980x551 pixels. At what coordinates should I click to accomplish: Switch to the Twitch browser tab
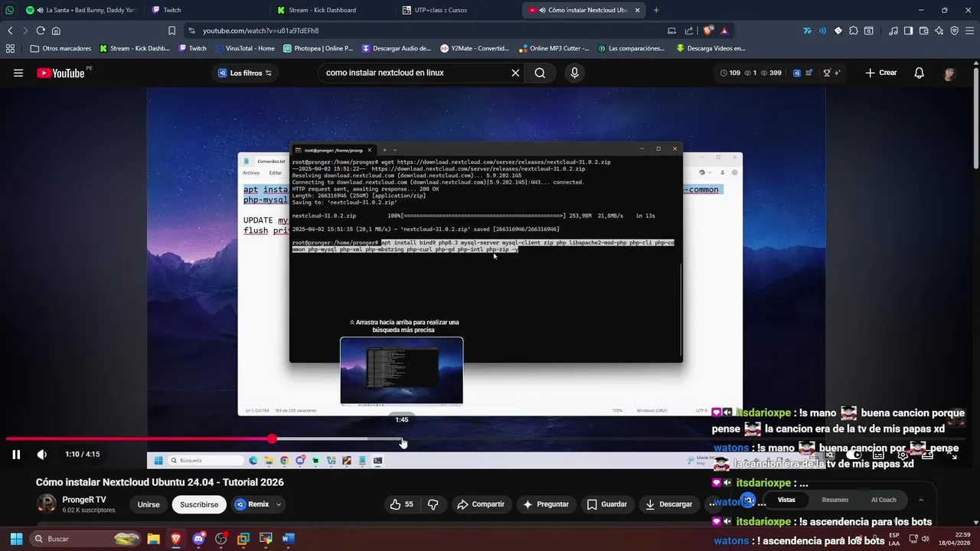point(172,10)
